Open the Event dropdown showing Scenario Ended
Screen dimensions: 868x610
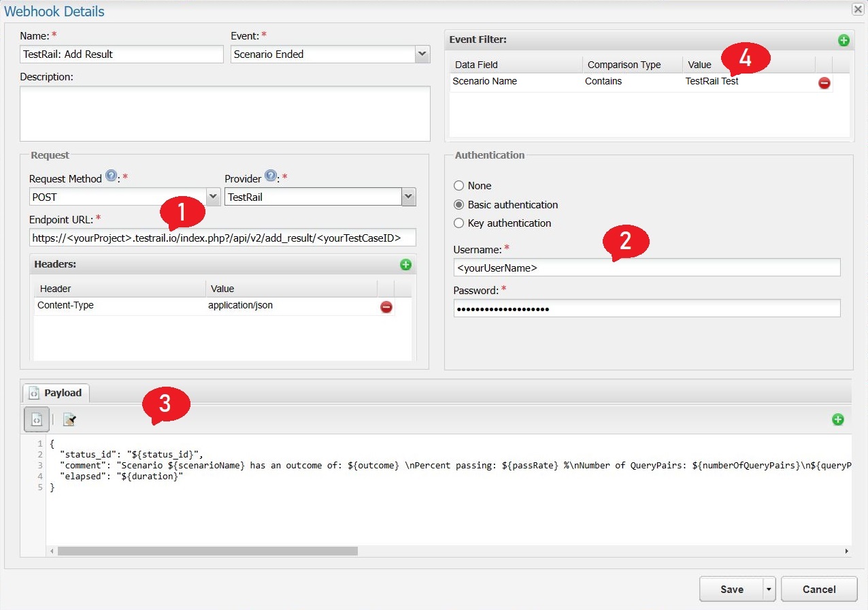point(423,54)
